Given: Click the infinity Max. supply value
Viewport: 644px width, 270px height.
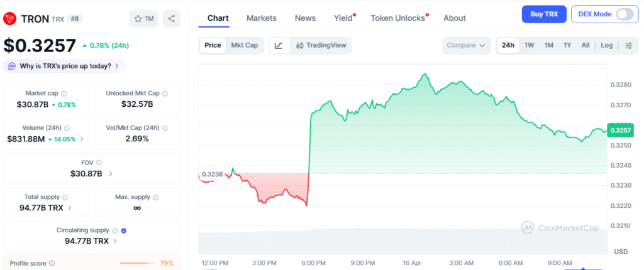Looking at the screenshot, I should 137,208.
